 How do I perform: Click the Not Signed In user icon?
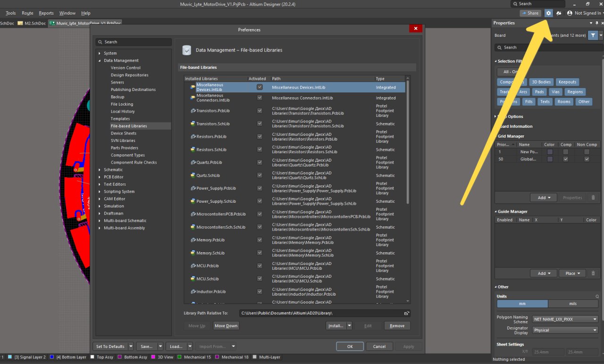click(570, 13)
